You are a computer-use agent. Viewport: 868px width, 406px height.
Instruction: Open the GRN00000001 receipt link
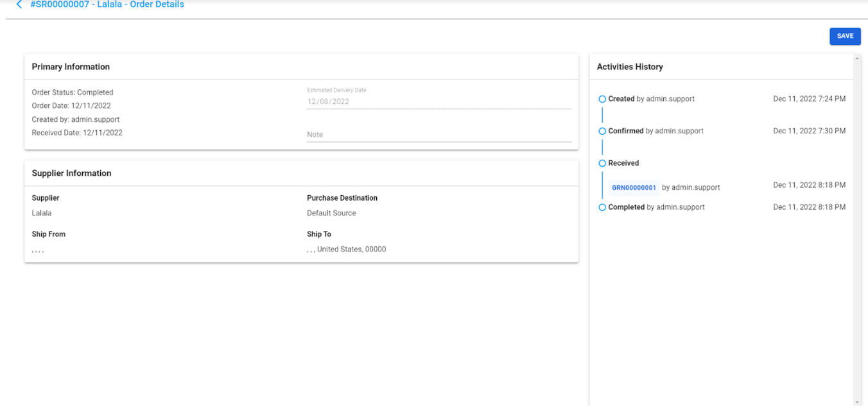coord(634,187)
